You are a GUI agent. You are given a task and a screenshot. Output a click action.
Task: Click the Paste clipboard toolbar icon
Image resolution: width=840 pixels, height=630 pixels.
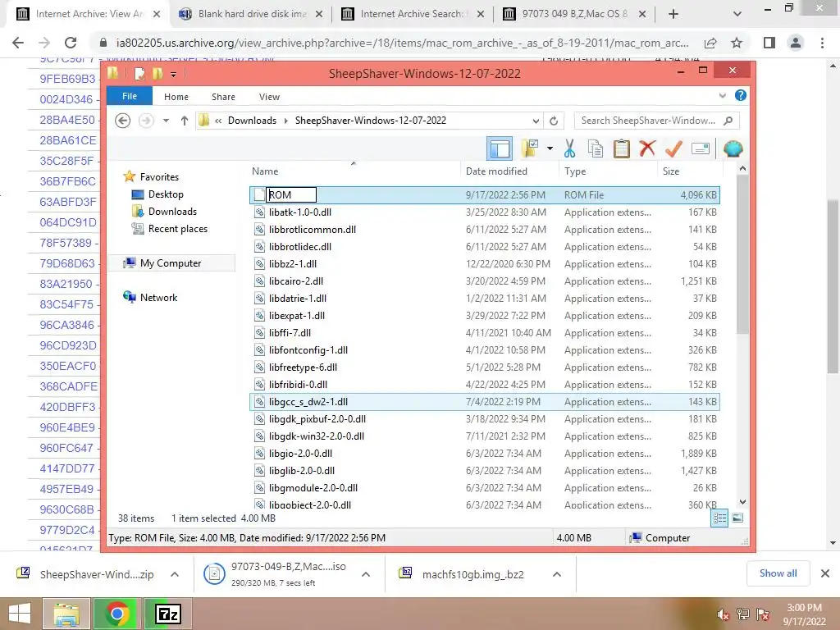pos(621,149)
